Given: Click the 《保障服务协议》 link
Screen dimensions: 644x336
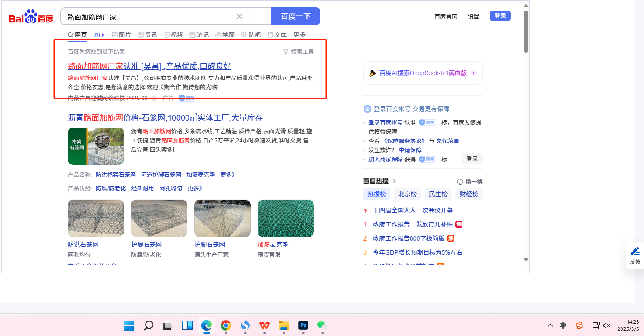Looking at the screenshot, I should click(x=404, y=141).
